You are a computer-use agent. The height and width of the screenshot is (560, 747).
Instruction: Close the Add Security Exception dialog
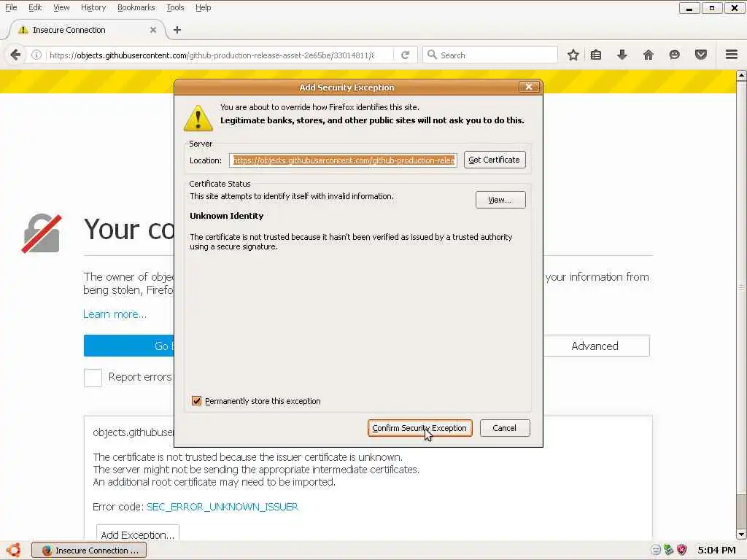click(x=529, y=87)
